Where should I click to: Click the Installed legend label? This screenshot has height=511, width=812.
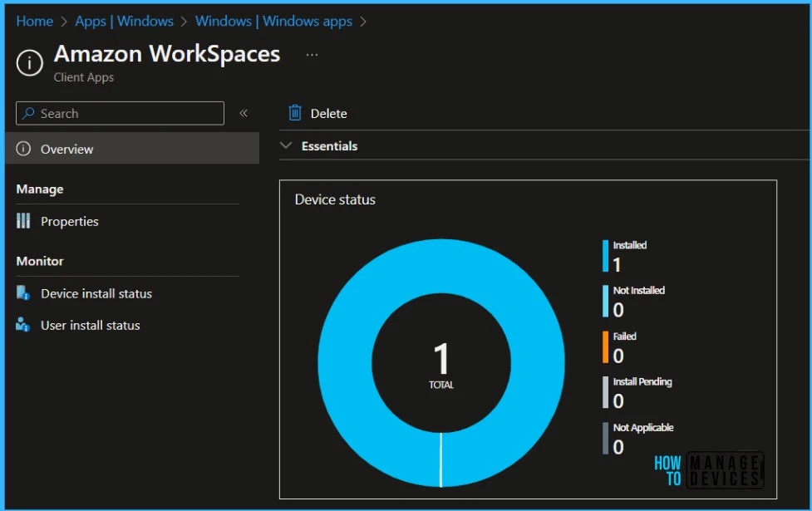coord(630,245)
